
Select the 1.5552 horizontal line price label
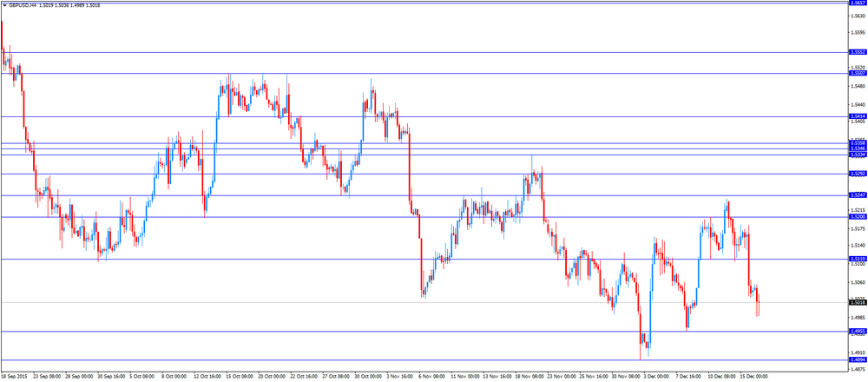pos(858,52)
